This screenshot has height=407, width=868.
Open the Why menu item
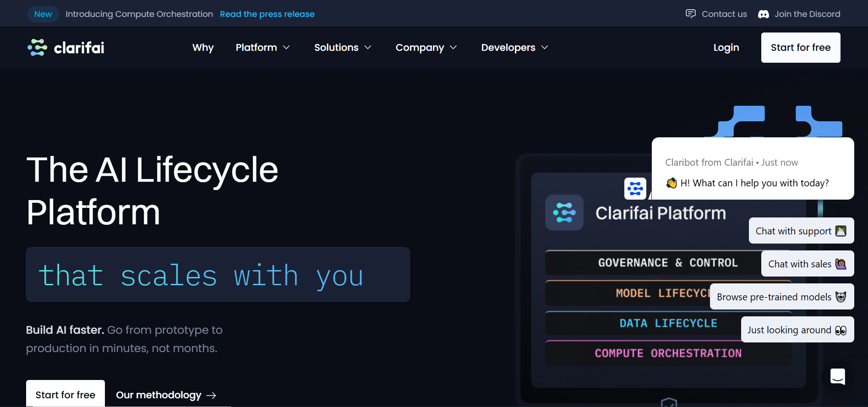click(x=203, y=48)
